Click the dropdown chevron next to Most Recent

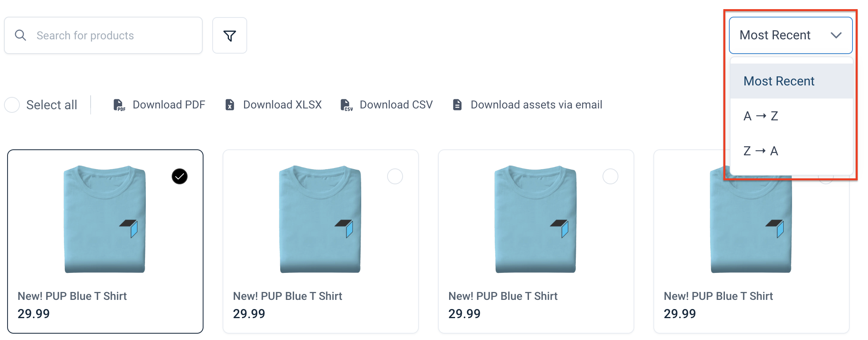[x=837, y=35]
